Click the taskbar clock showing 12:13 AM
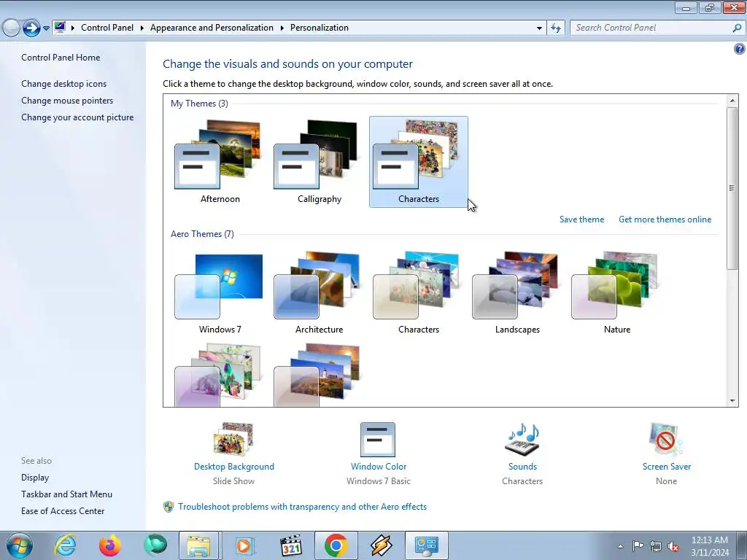Viewport: 747px width, 560px height. pos(709,546)
